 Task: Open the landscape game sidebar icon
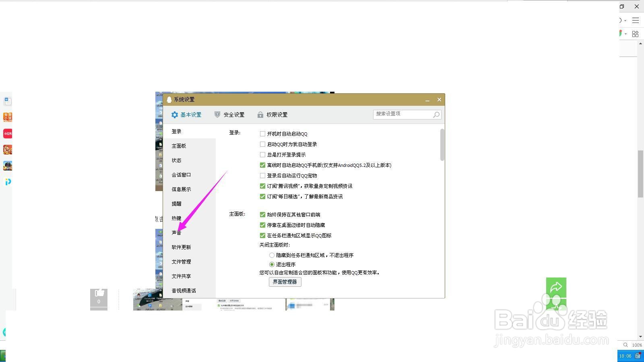[8, 166]
